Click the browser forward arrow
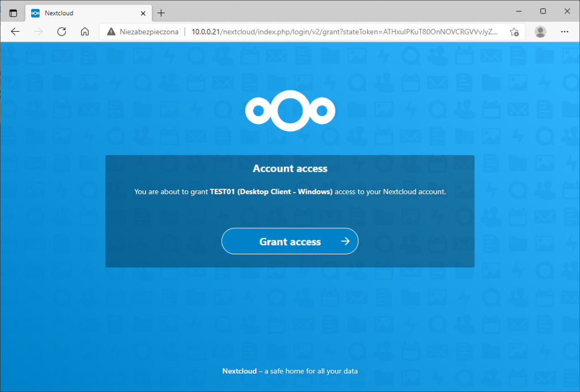580x392 pixels. pyautogui.click(x=39, y=32)
